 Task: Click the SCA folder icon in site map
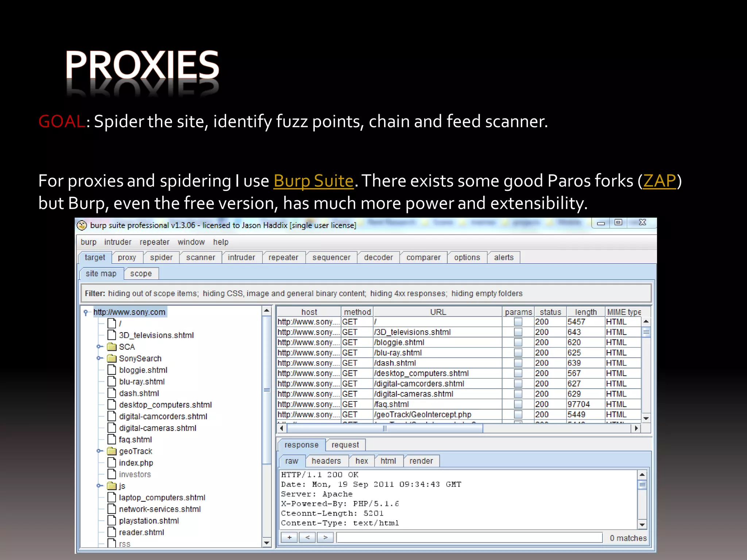coord(112,347)
